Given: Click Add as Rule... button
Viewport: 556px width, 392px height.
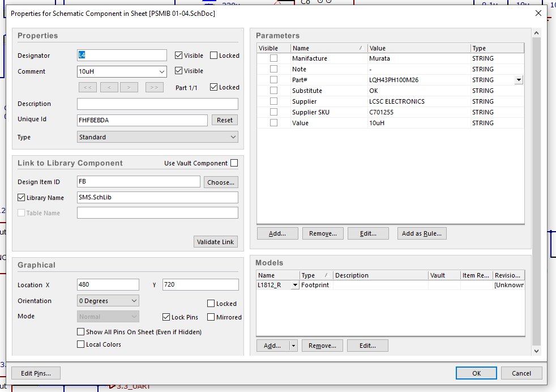Looking at the screenshot, I should pyautogui.click(x=422, y=233).
